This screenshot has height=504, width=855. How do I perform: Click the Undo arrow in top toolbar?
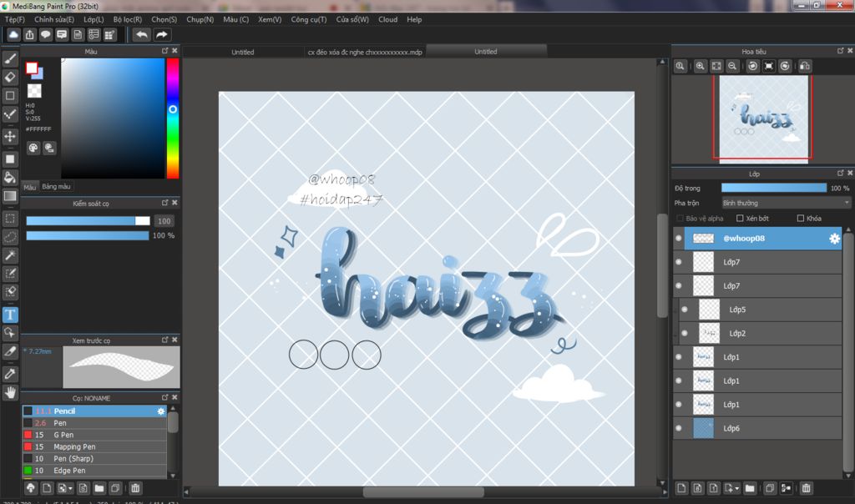click(x=142, y=35)
